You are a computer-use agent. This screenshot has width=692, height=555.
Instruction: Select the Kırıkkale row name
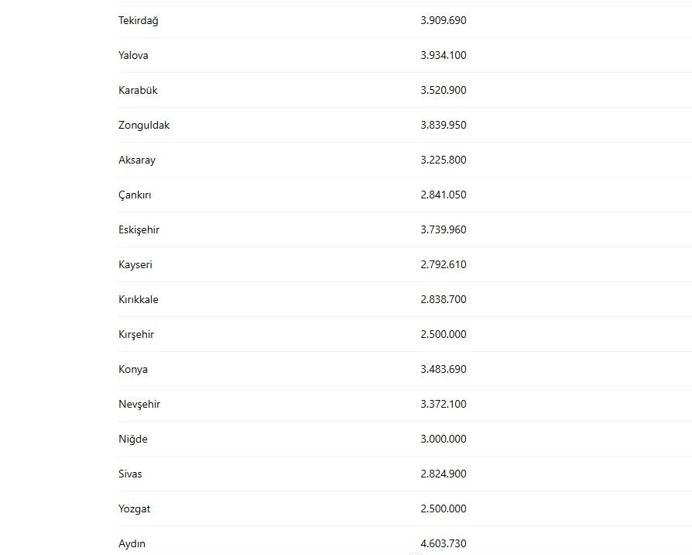(x=138, y=299)
